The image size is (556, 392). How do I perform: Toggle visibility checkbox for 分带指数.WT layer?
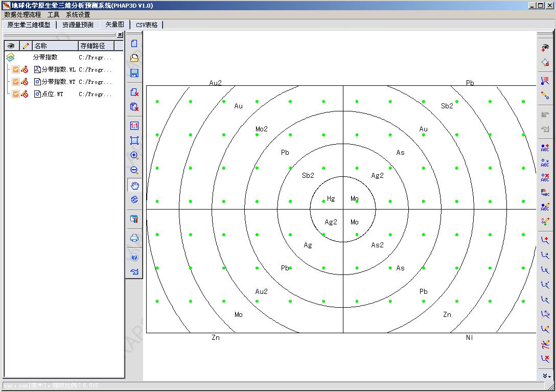tap(16, 82)
